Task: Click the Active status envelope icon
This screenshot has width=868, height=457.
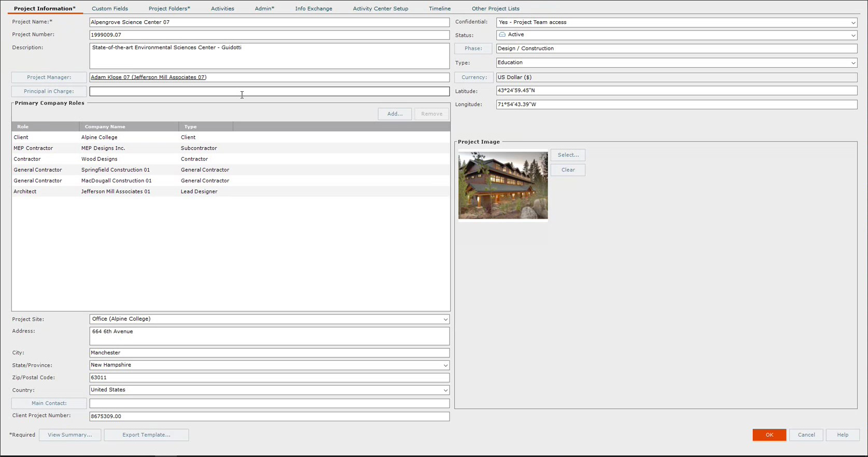Action: click(x=502, y=35)
